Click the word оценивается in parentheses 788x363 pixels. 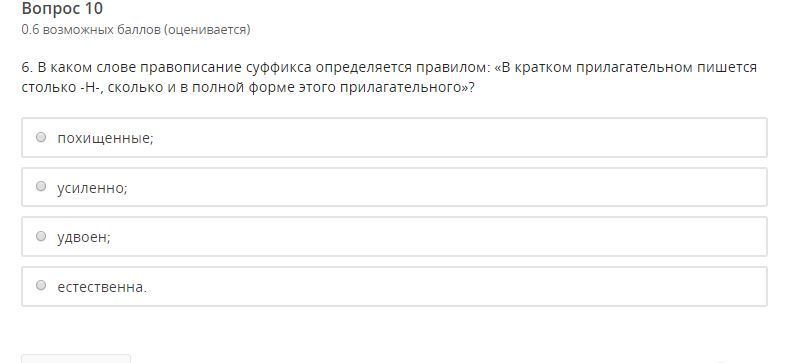(206, 30)
